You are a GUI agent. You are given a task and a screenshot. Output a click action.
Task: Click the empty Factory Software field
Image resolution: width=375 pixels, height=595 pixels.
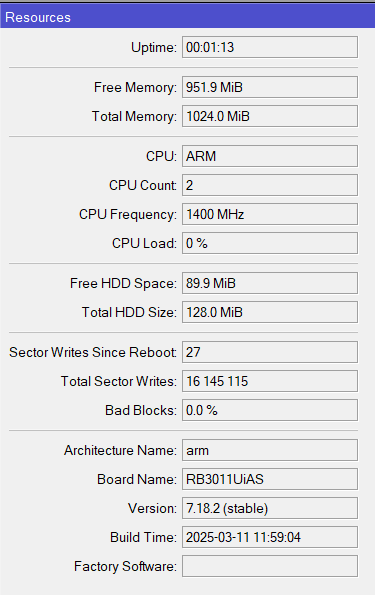tap(270, 566)
